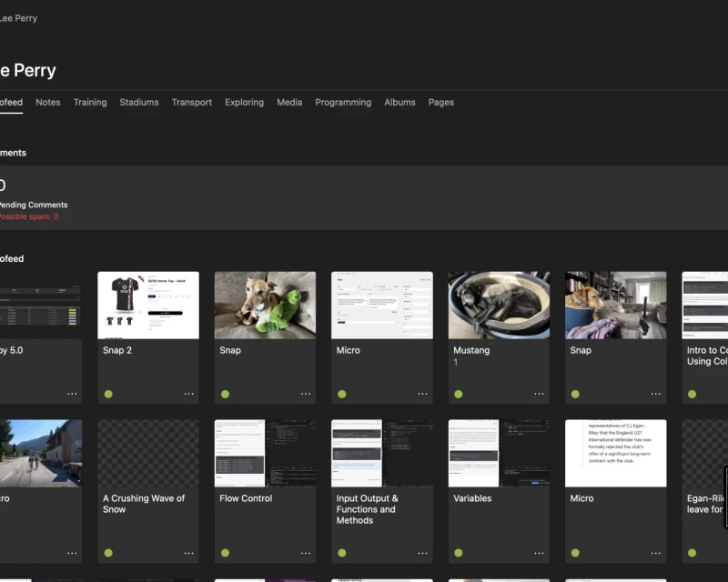Image resolution: width=728 pixels, height=582 pixels.
Task: Open Variables code screenshot thumbnail
Action: 499,453
